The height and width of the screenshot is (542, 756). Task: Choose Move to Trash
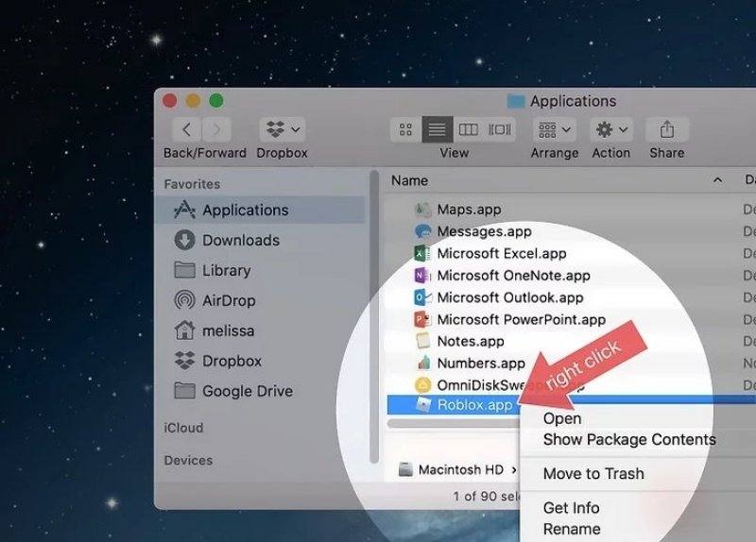coord(594,474)
